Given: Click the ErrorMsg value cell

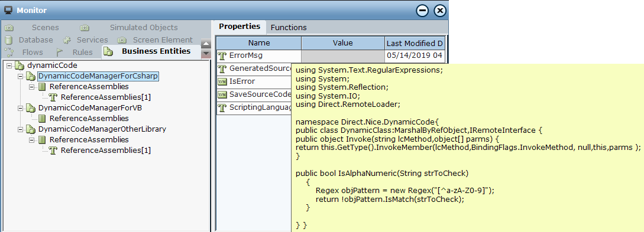Looking at the screenshot, I should (x=343, y=55).
